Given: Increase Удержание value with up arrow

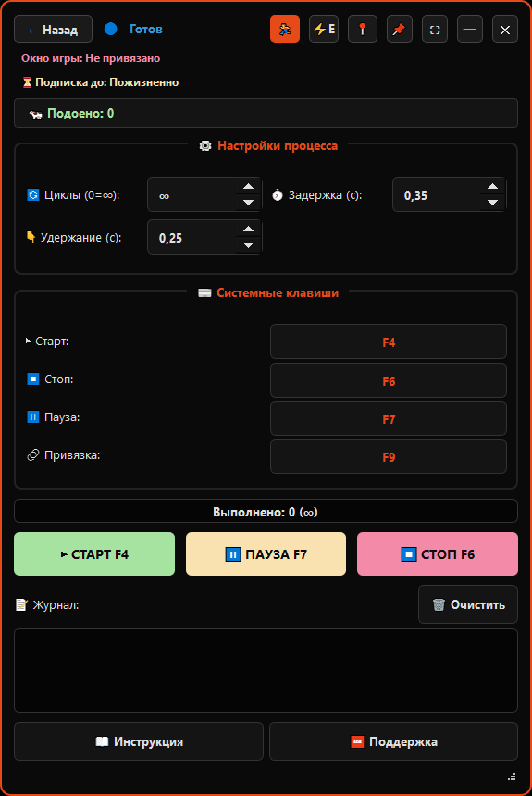Looking at the screenshot, I should tap(248, 229).
